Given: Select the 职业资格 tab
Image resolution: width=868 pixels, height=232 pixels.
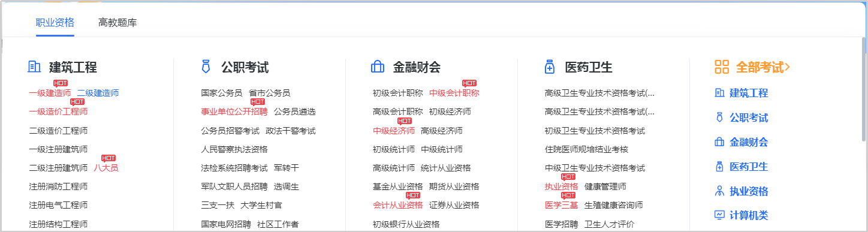Looking at the screenshot, I should click(x=55, y=23).
